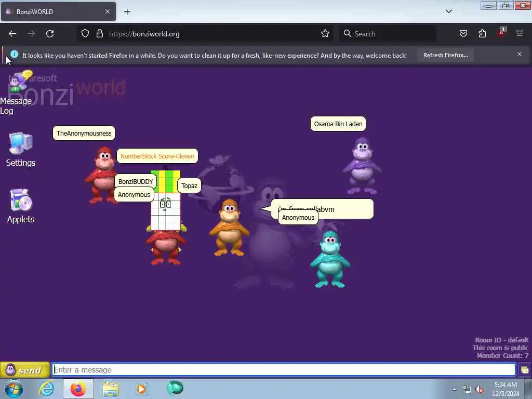Click the Refresh Firefox... button
The height and width of the screenshot is (399, 532).
point(445,55)
